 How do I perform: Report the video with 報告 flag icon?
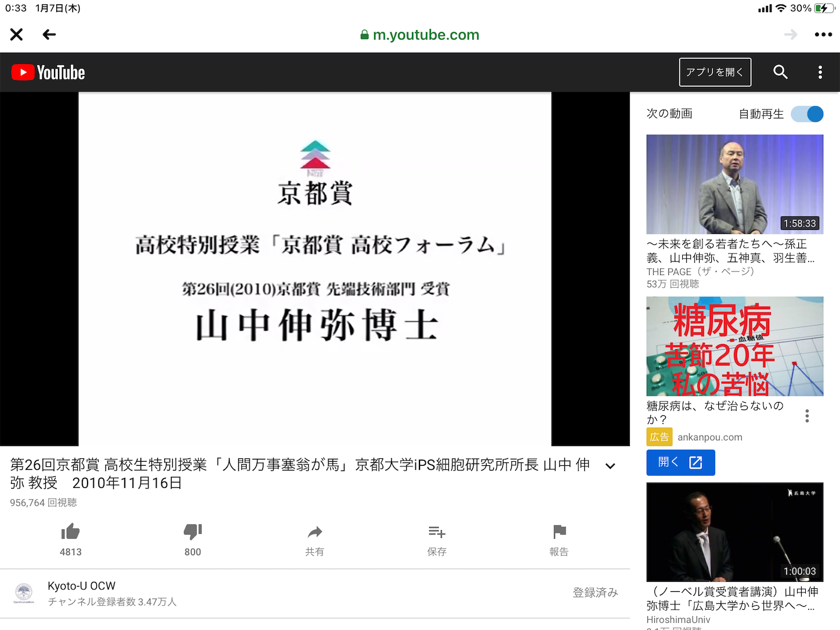tap(559, 531)
